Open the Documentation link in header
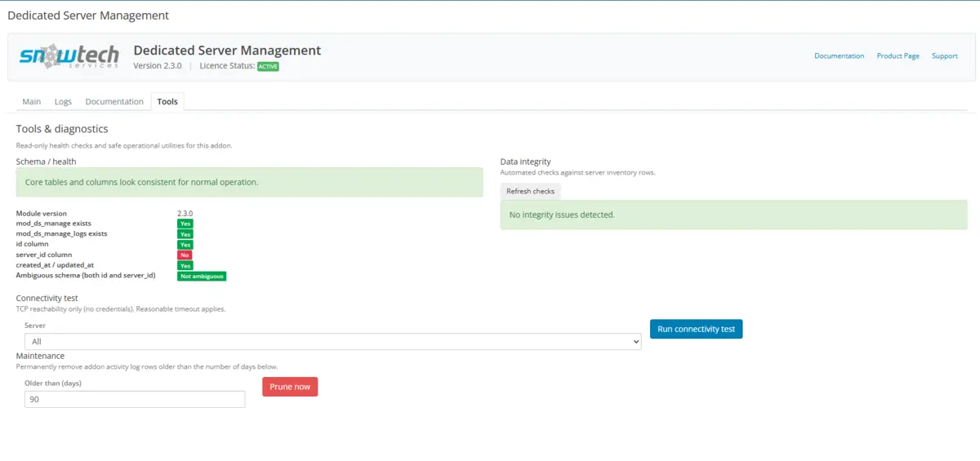 [839, 56]
